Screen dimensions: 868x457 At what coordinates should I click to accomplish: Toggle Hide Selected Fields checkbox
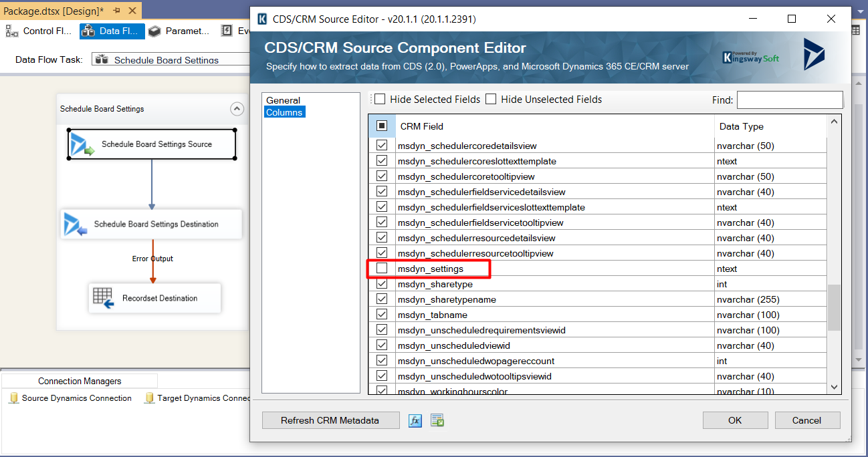tap(380, 100)
